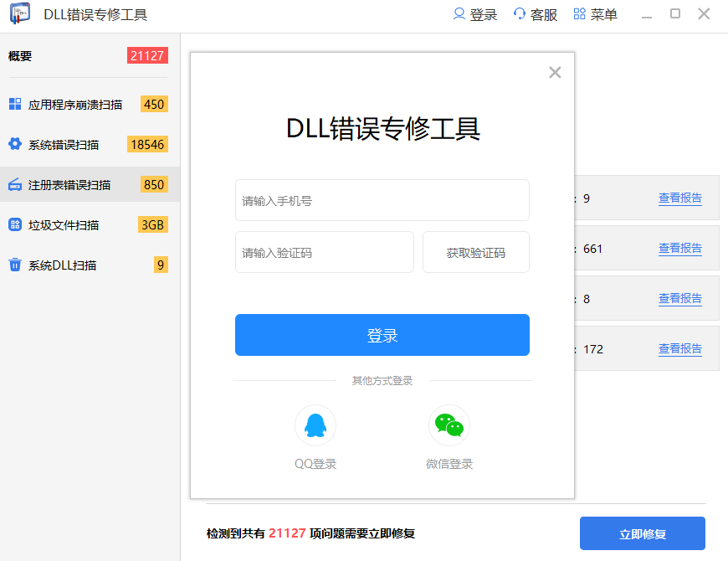Click the QQ登录 label
728x561 pixels.
(315, 464)
